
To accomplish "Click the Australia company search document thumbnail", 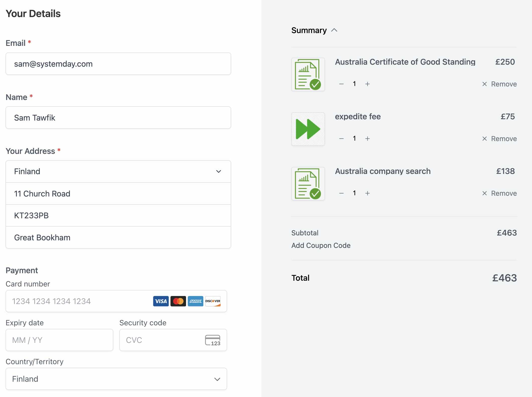I will tap(308, 184).
